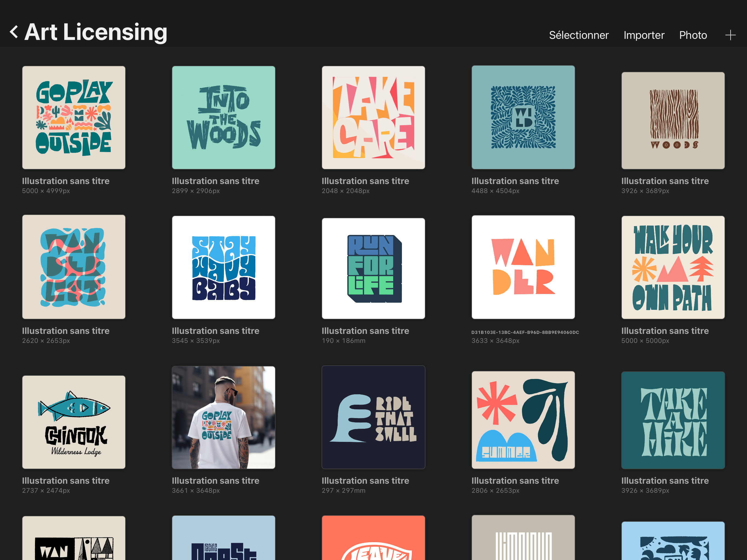Open the Walk Your Own Path artwork
The width and height of the screenshot is (747, 560).
click(673, 267)
